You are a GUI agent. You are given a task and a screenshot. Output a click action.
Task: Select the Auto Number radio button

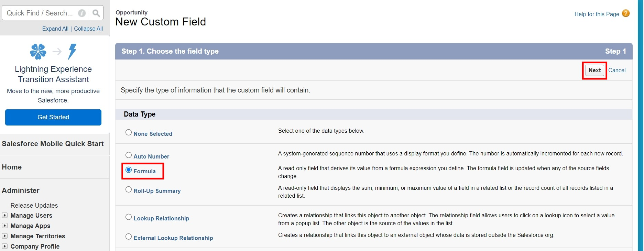click(x=129, y=155)
